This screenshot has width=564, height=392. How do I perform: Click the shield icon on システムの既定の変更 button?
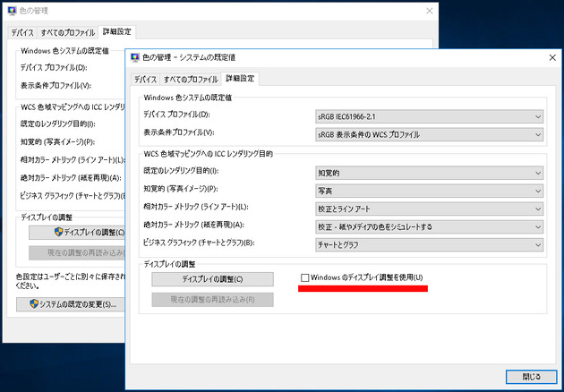34,304
